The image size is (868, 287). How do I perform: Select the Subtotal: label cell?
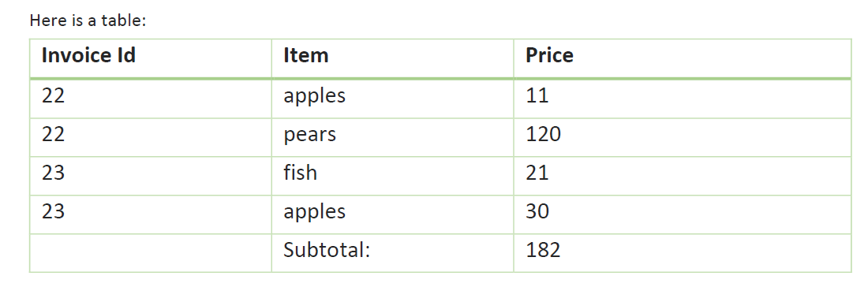coord(392,253)
